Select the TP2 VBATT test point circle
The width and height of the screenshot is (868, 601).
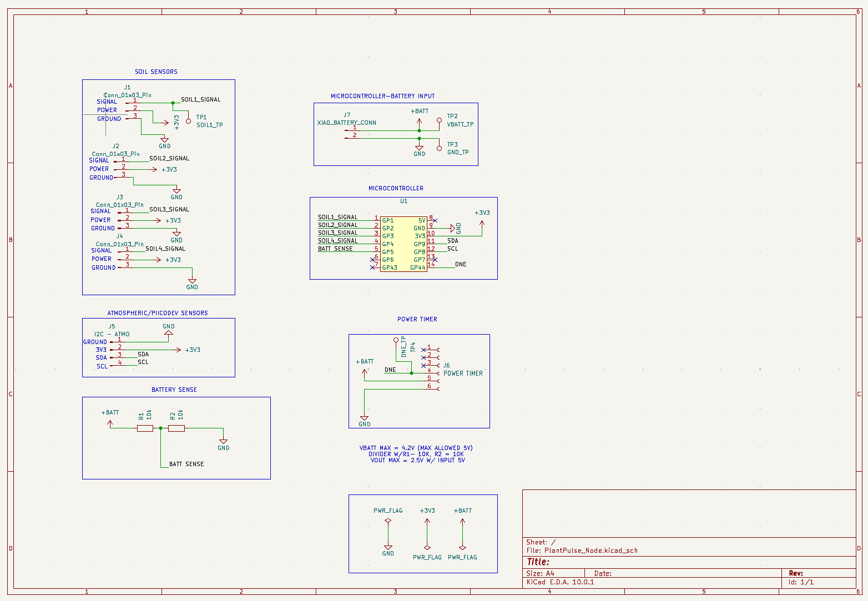tap(439, 120)
